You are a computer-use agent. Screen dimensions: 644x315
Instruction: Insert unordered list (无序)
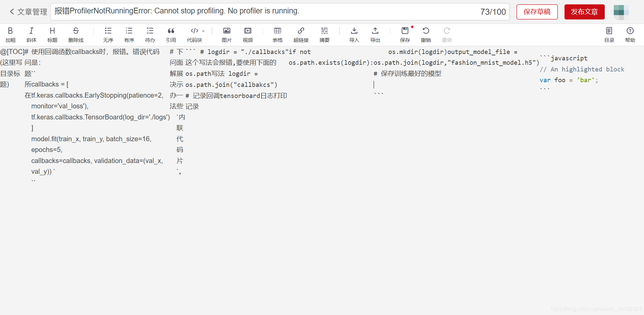coord(108,35)
